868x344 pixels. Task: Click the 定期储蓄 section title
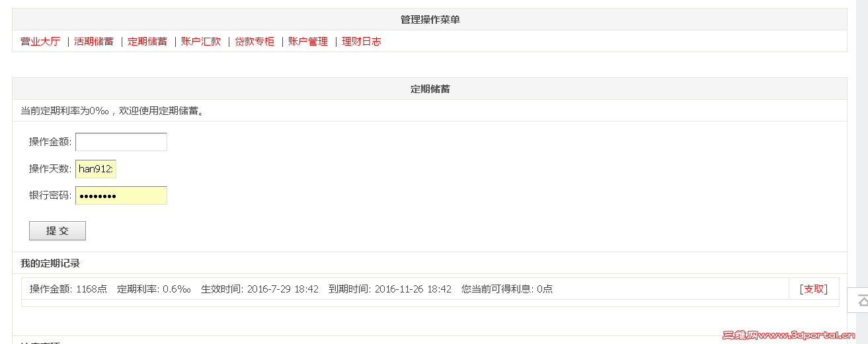pos(430,88)
